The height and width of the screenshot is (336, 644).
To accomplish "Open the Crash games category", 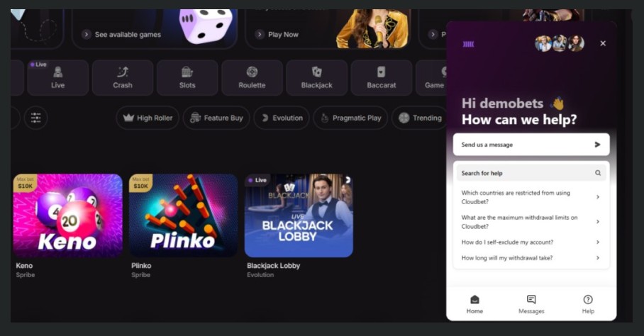I will (123, 77).
